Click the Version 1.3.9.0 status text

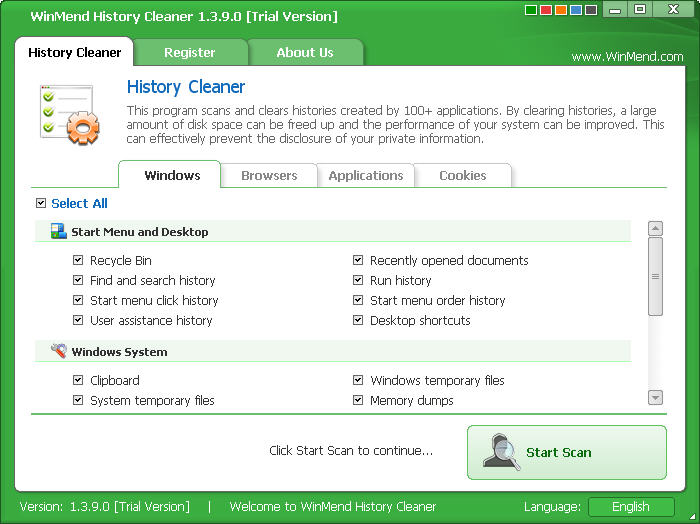tap(105, 507)
